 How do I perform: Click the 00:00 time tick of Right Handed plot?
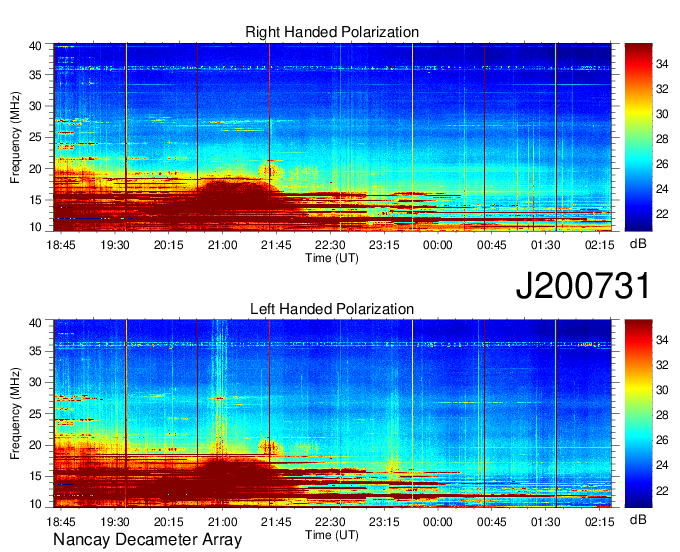pyautogui.click(x=438, y=245)
